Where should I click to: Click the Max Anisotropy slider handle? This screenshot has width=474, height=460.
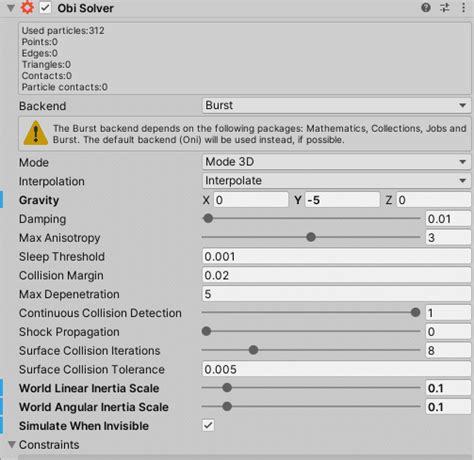(x=311, y=237)
